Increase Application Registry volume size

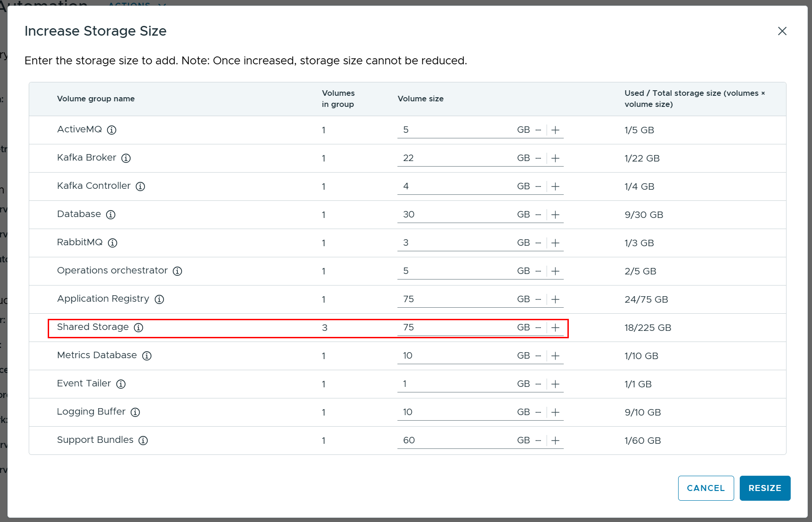coord(555,299)
